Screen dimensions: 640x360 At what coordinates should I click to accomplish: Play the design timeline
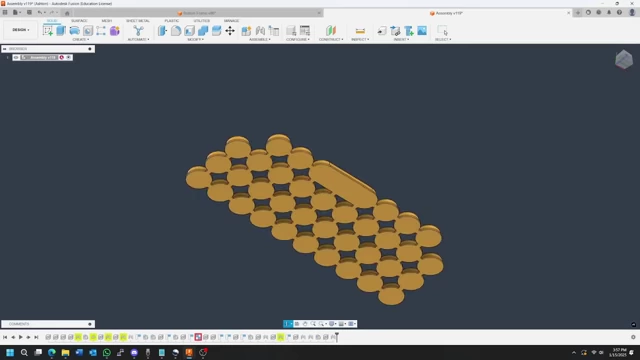click(x=20, y=337)
